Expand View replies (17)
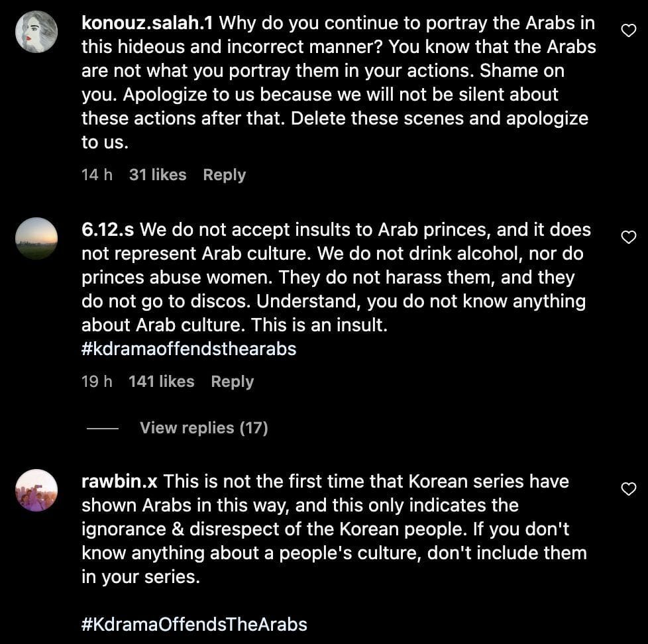648x644 pixels. click(x=203, y=428)
